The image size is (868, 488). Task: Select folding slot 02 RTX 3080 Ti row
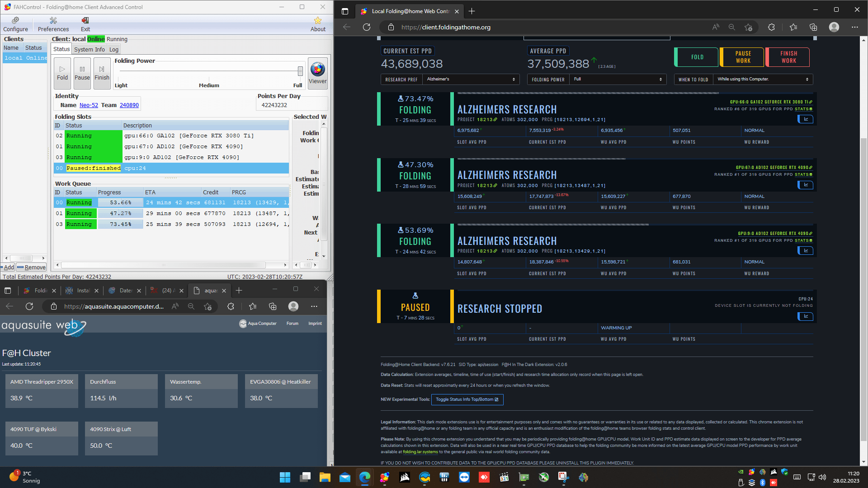(x=171, y=136)
